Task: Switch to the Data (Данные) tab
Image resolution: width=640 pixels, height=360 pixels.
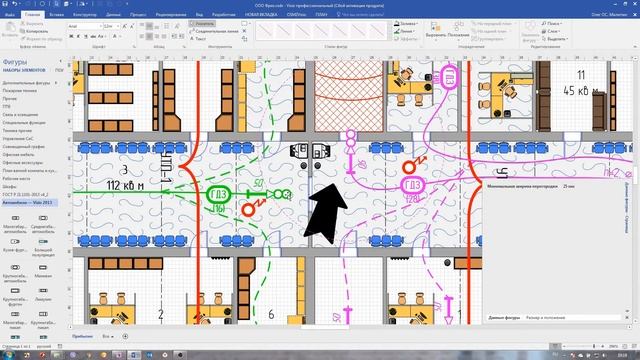Action: pos(113,15)
